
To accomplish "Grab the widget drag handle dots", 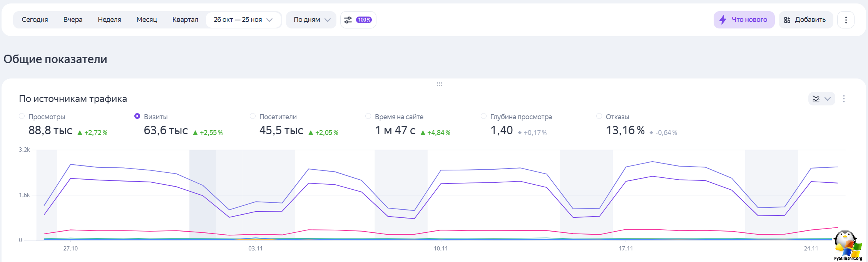I will point(439,84).
